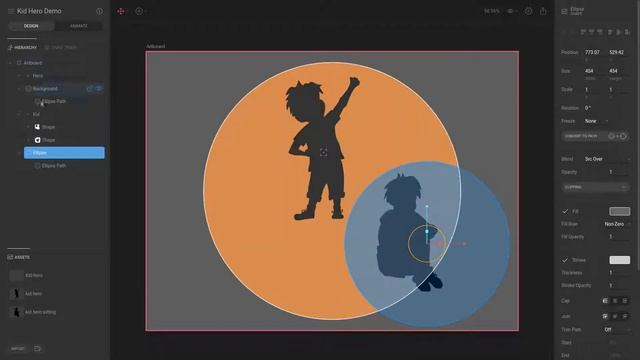The height and width of the screenshot is (360, 640).
Task: Switch to the Design tab
Action: click(31, 26)
